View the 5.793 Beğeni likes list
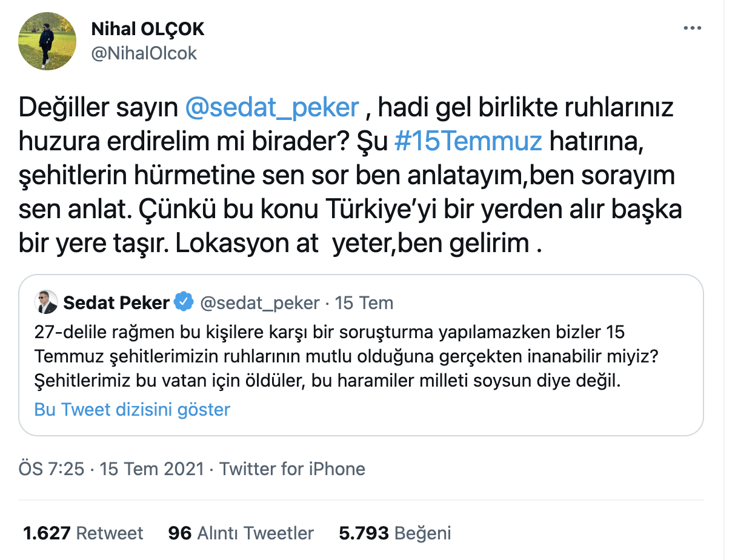The image size is (738, 560). click(x=395, y=533)
